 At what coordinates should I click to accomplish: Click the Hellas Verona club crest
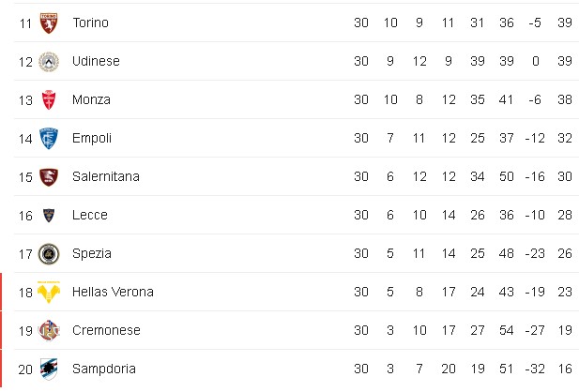49,292
